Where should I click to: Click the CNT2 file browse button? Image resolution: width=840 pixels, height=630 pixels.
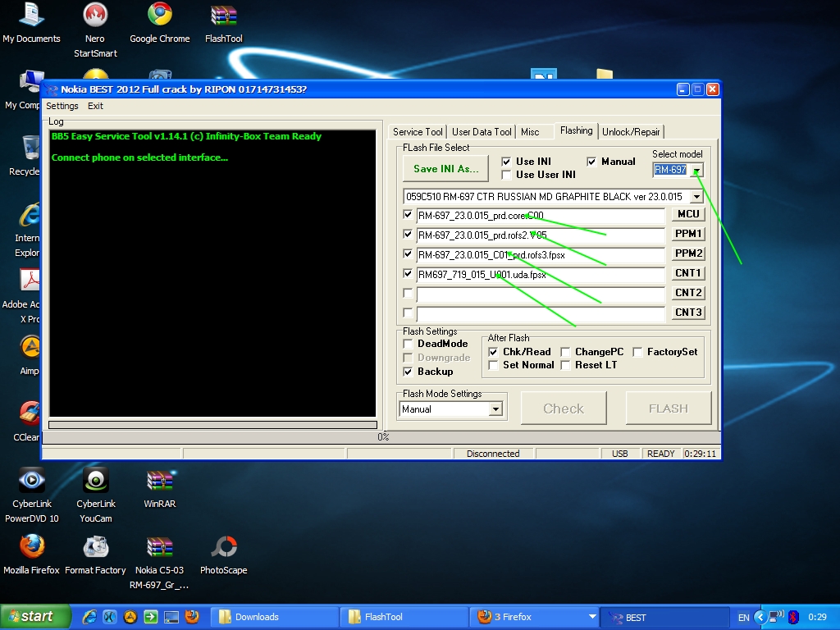tap(688, 293)
